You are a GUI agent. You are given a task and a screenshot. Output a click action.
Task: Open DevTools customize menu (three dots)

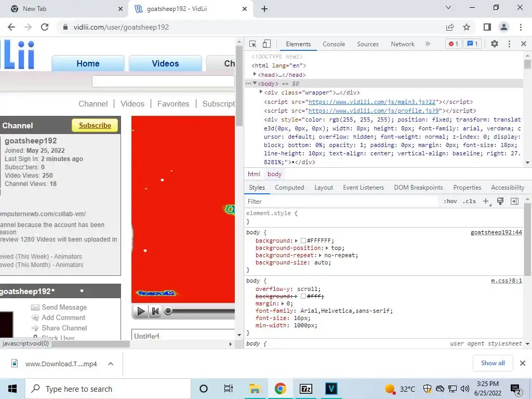509,44
